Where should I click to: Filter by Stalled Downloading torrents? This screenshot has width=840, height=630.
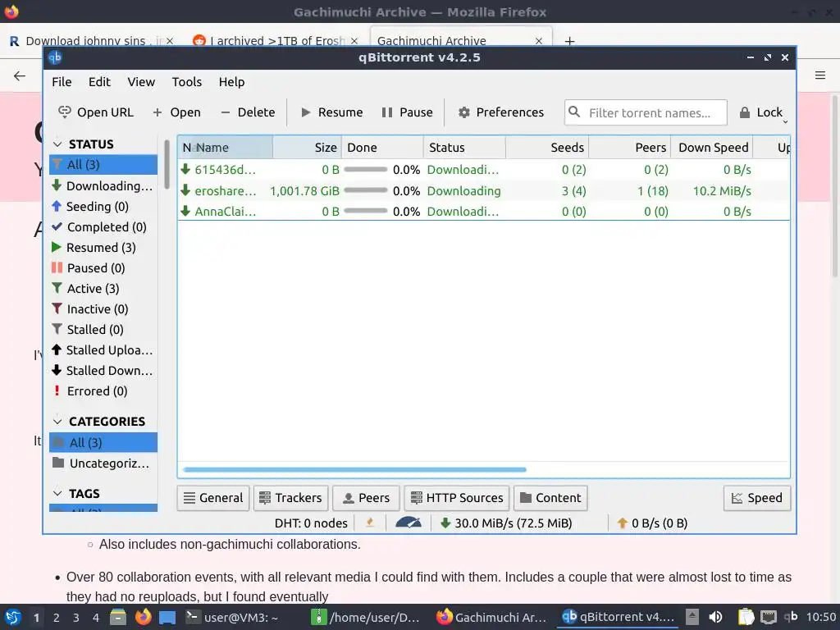click(103, 371)
